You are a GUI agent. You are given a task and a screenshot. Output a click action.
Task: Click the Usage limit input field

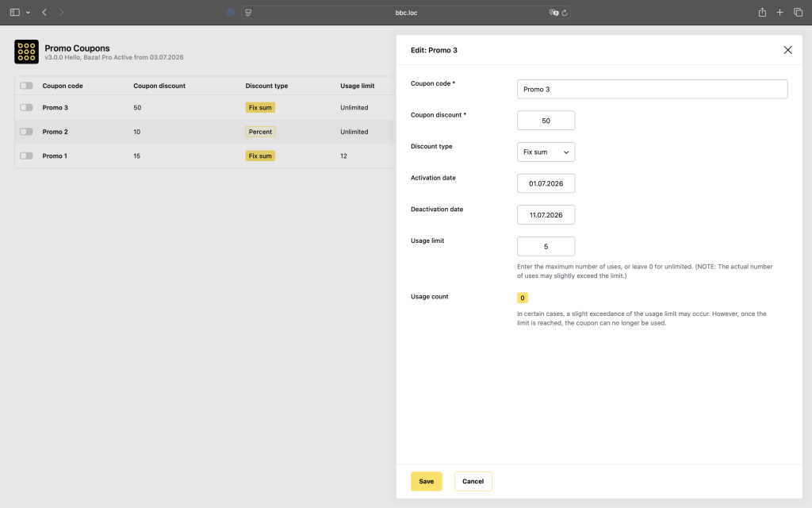coord(546,246)
